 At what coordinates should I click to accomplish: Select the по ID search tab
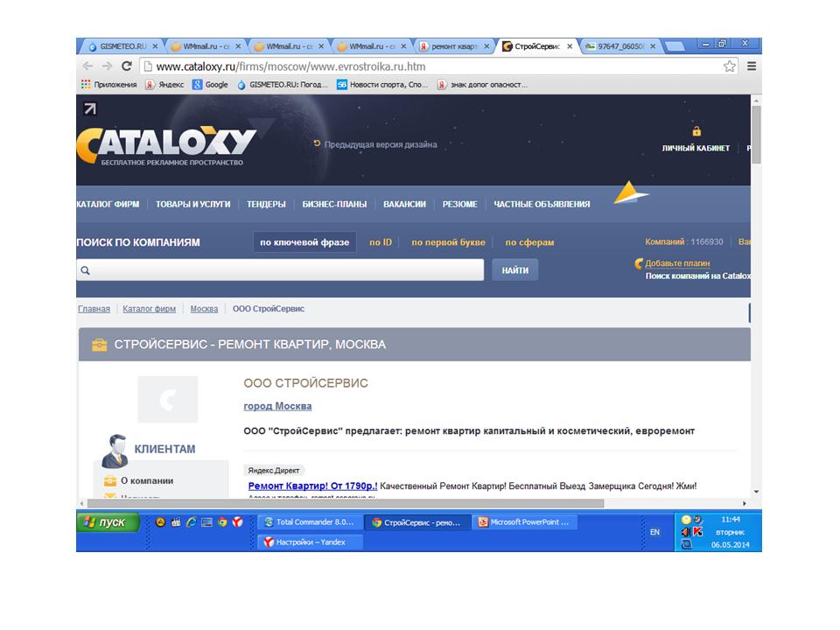(x=381, y=242)
